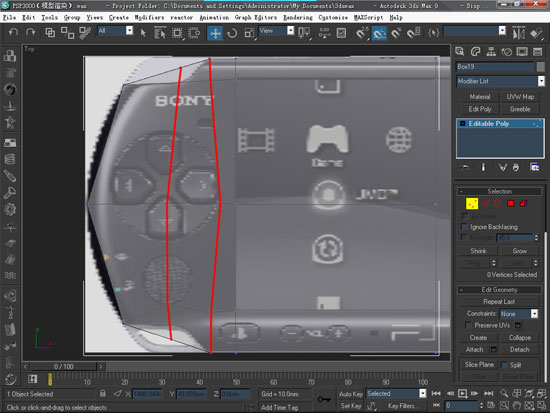Activate the Select and Scale tool
Viewport: 550px width, 413px height.
point(249,33)
